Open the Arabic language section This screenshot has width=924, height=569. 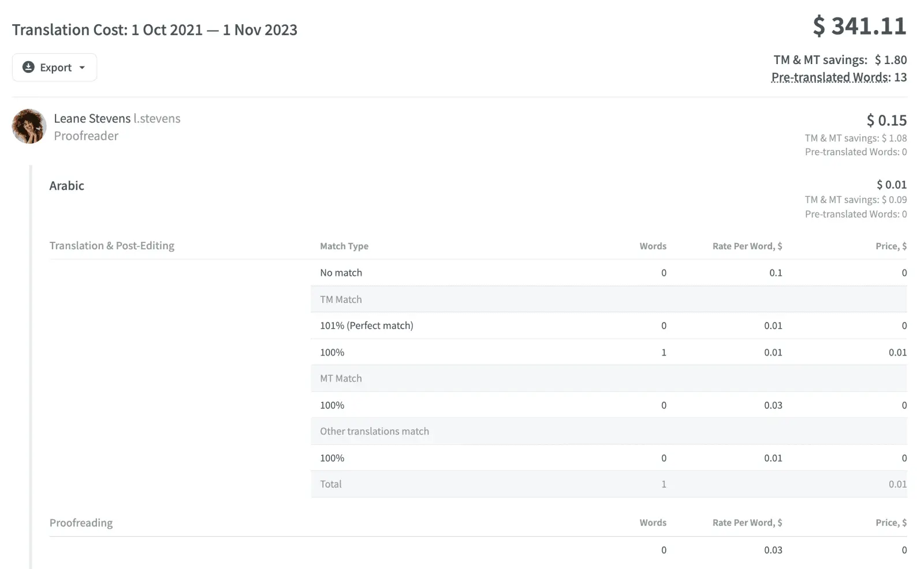point(66,185)
